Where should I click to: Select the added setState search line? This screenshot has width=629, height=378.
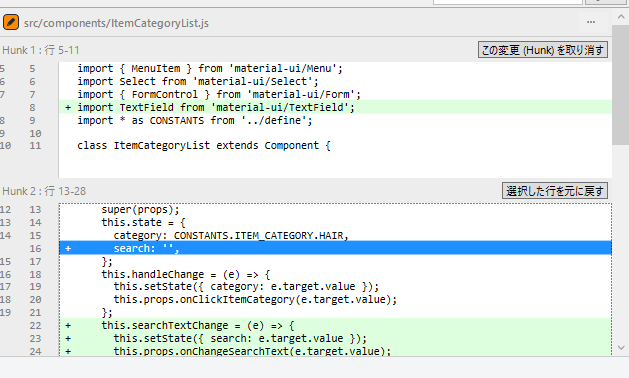tap(335, 338)
